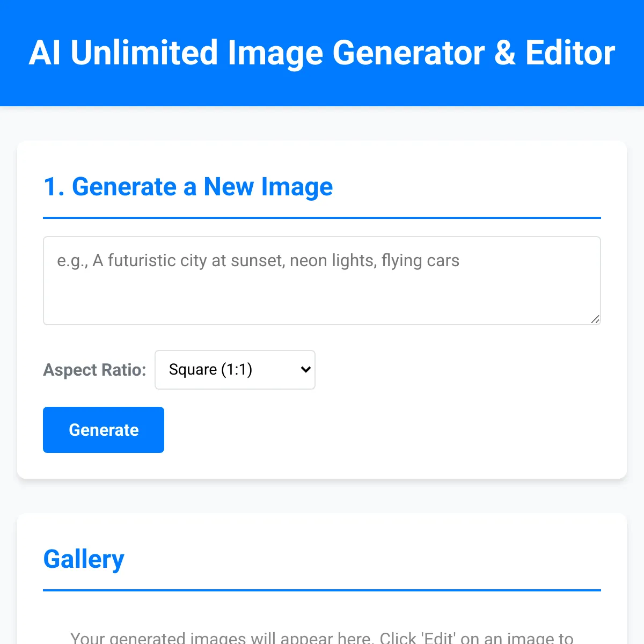Click the 'AI Unlimited Image Generator & Editor' header

tap(321, 52)
